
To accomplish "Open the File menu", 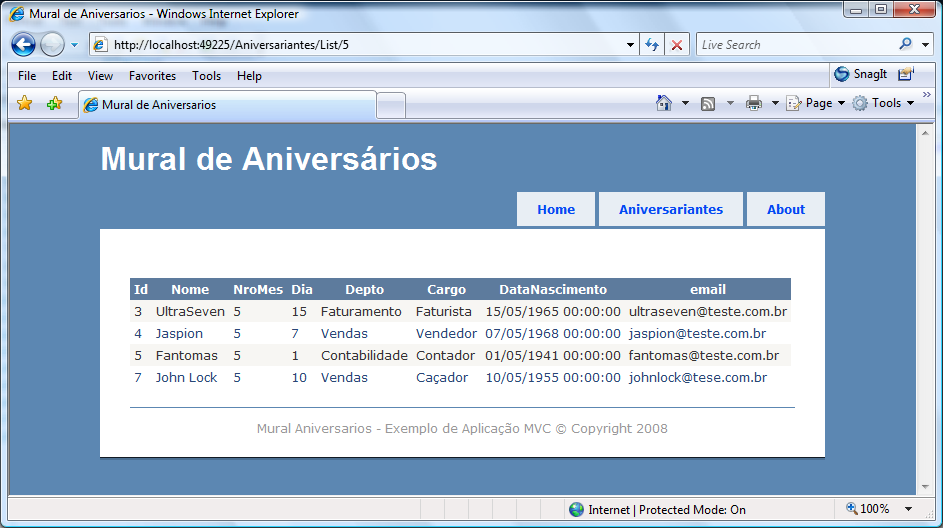I will point(27,76).
